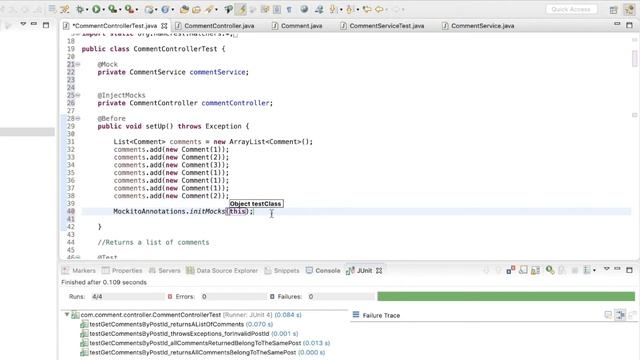Click the editor vertical scrollbar thumb
The width and height of the screenshot is (640, 360).
click(634, 58)
